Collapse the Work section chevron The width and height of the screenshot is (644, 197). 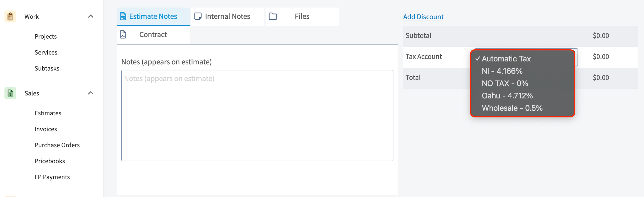pos(91,17)
